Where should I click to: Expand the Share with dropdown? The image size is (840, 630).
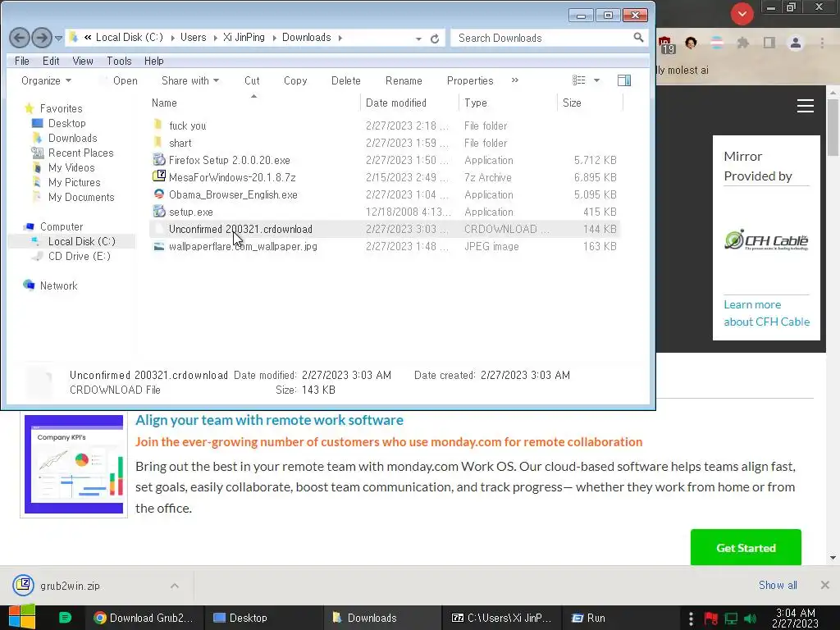(190, 81)
